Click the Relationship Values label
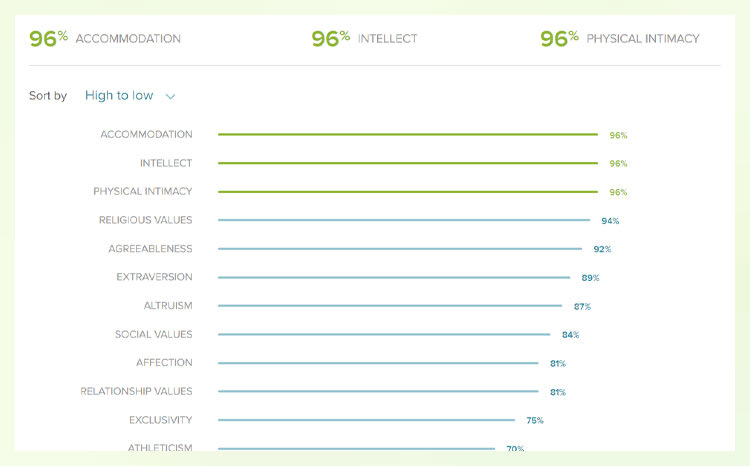The width and height of the screenshot is (750, 466). (x=136, y=391)
